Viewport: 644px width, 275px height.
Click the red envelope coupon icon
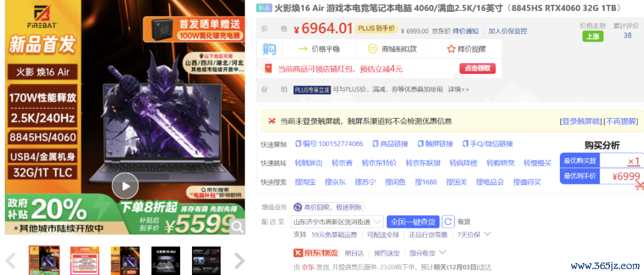pos(268,69)
